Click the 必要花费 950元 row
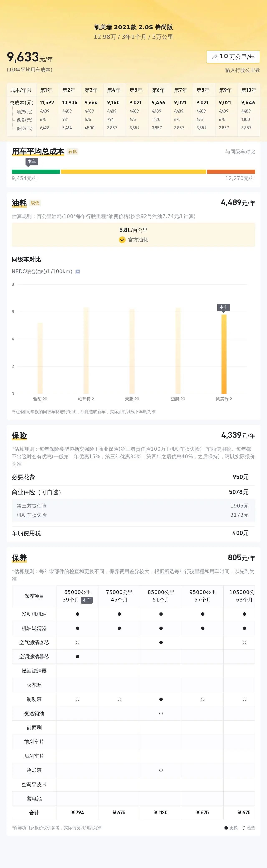Viewport: 267px width, 868px height. [133, 477]
